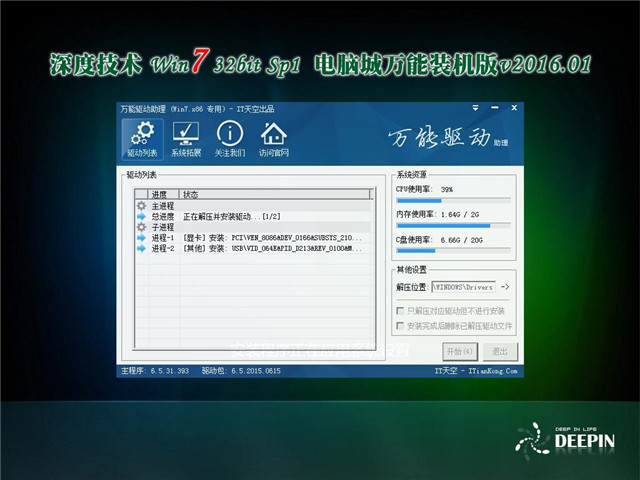The width and height of the screenshot is (640, 480).
Task: Click the DEEPIN logo on desktop
Action: pos(565,440)
